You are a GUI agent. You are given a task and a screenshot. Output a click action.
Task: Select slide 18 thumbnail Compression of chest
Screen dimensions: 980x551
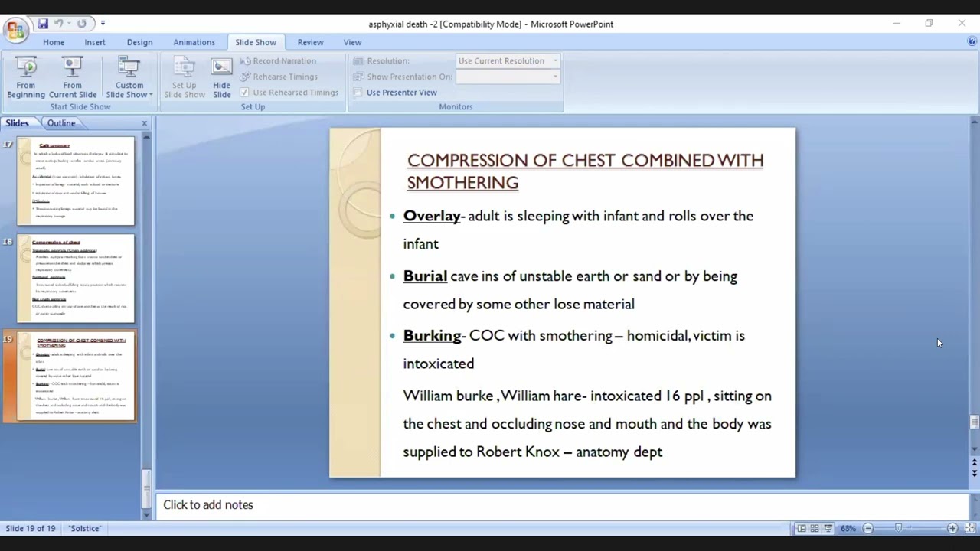[x=76, y=279]
